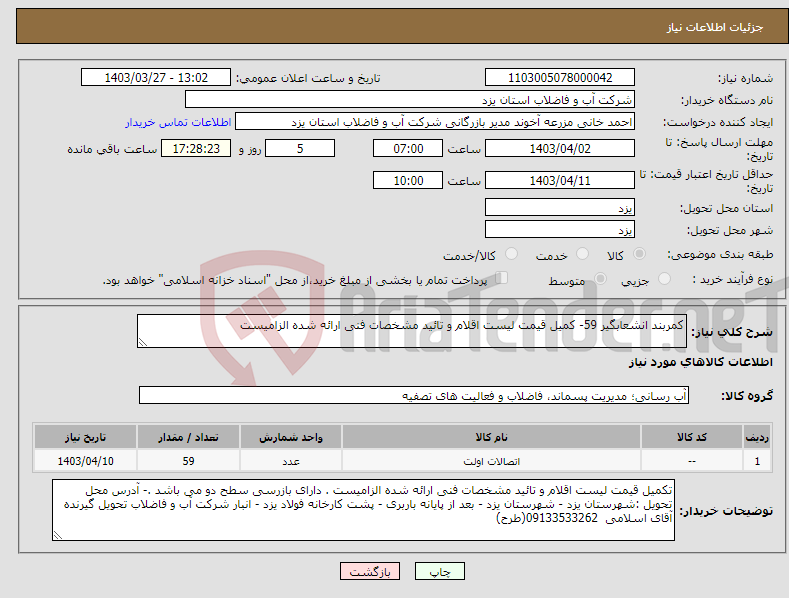The height and width of the screenshot is (598, 789).
Task: Click the deadline time 07:00 field
Action: (408, 148)
